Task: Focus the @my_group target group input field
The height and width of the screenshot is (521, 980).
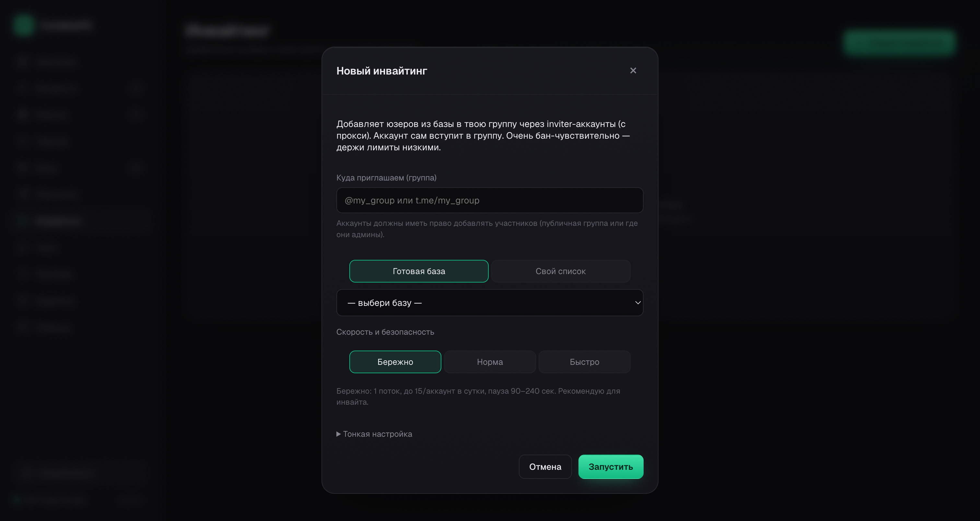Action: coord(490,201)
